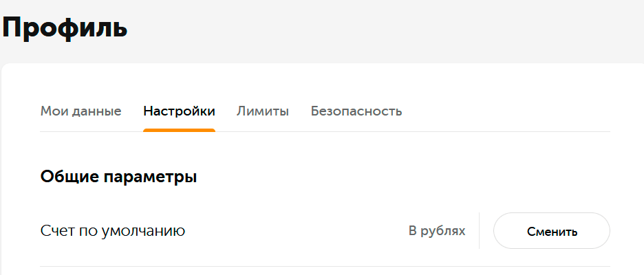Click the gap between Лимиты and Безопасность
Viewport: 644px width, 275px height.
pyautogui.click(x=300, y=111)
